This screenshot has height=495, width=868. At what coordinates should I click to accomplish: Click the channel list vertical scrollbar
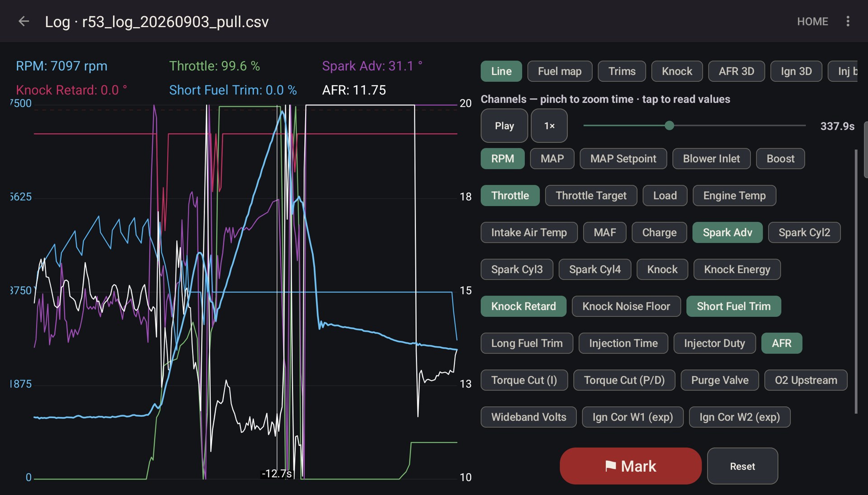tap(856, 281)
